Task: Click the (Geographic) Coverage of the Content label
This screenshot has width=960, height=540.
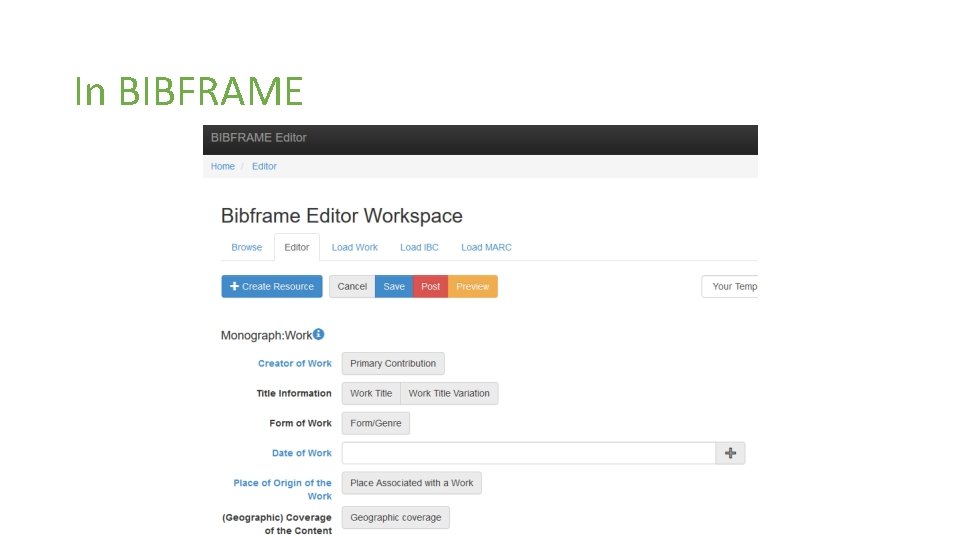Action: (277, 524)
